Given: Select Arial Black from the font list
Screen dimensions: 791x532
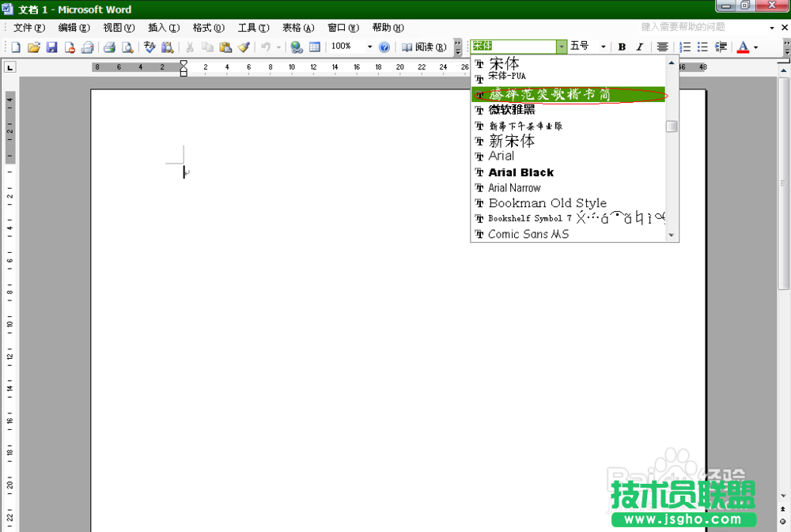Looking at the screenshot, I should click(x=520, y=172).
